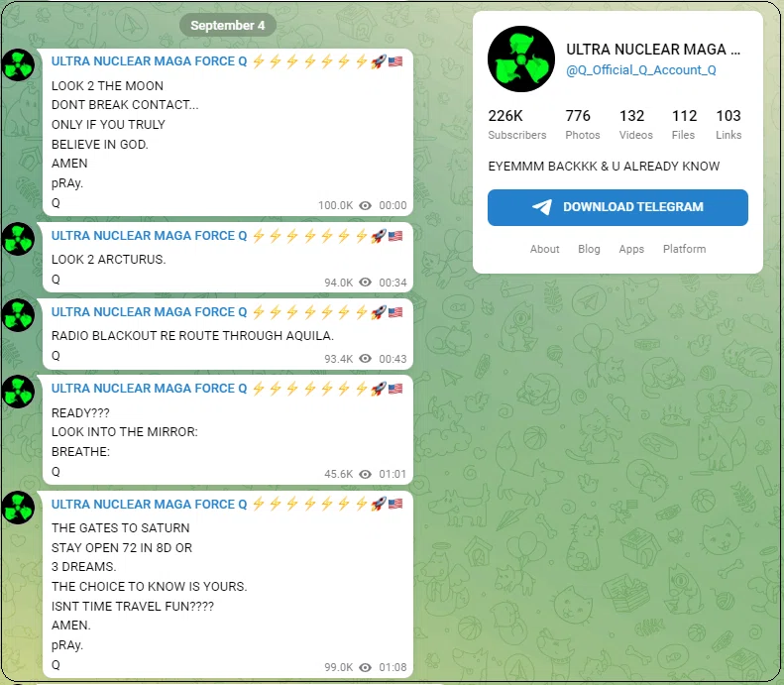Viewport: 784px width, 685px height.
Task: Click the text THE CHOICE TO KNOW IS YOURS.
Action: pyautogui.click(x=149, y=587)
